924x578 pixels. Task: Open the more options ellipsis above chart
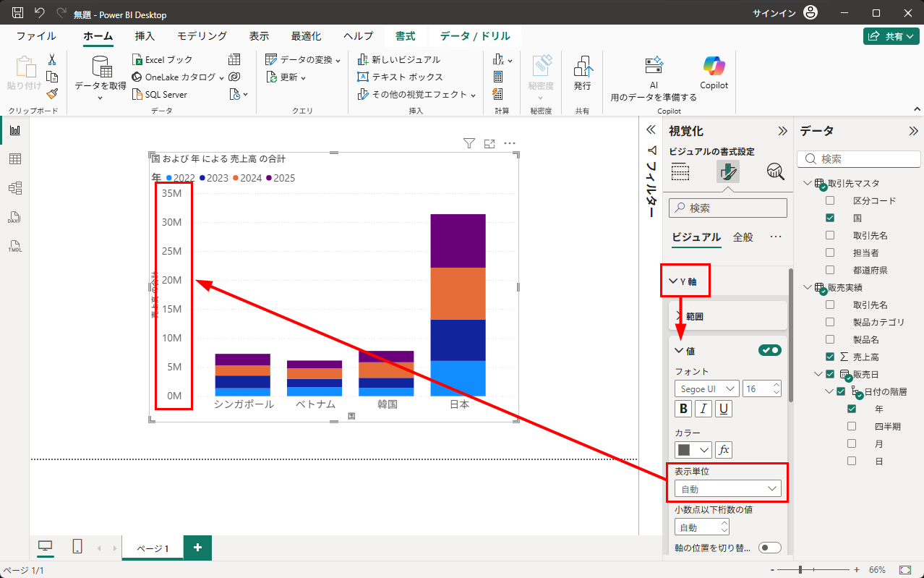click(x=510, y=143)
